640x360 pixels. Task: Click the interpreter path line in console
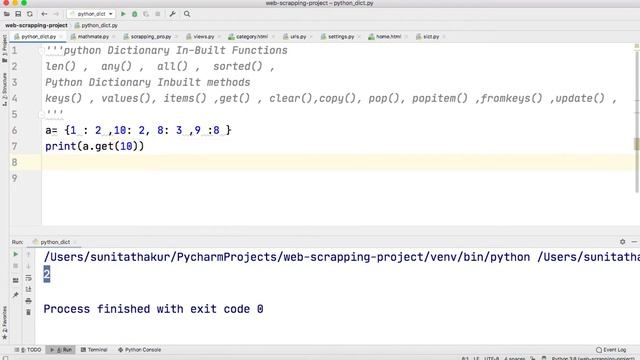[x=341, y=257]
